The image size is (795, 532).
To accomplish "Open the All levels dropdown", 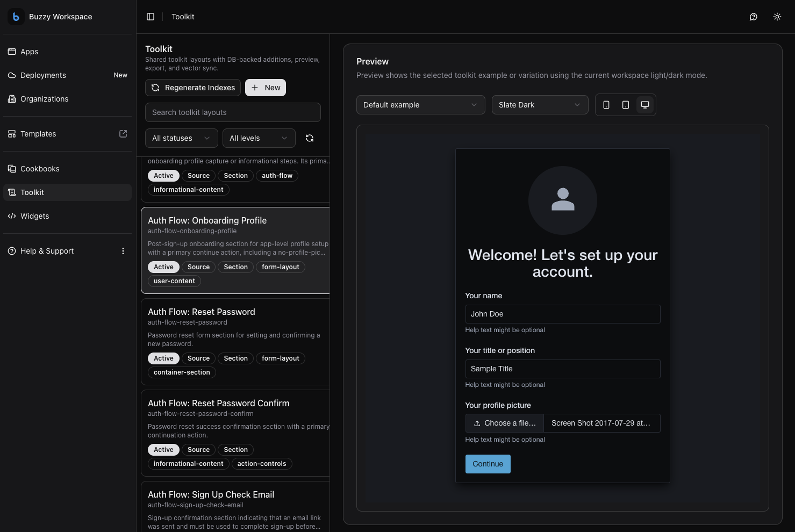I will pos(259,138).
